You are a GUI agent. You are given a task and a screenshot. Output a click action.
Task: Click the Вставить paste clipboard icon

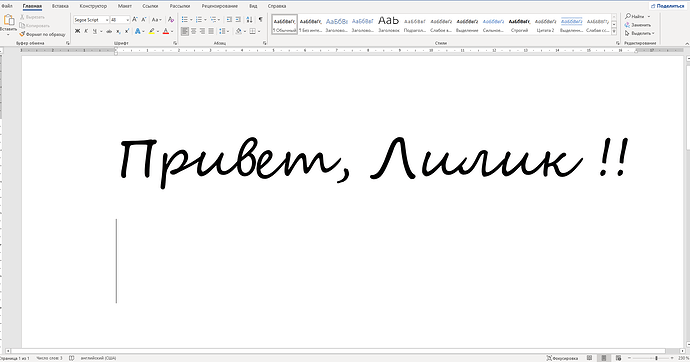[x=8, y=20]
